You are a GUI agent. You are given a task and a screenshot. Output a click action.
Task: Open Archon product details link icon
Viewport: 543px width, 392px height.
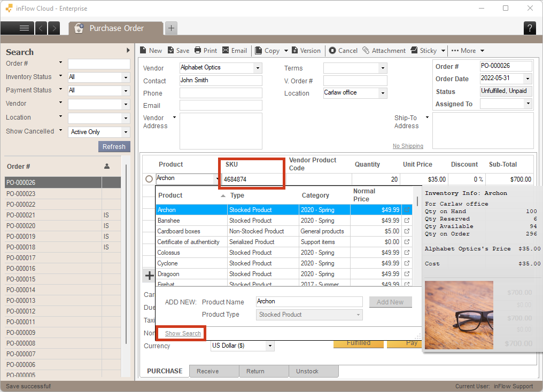407,210
